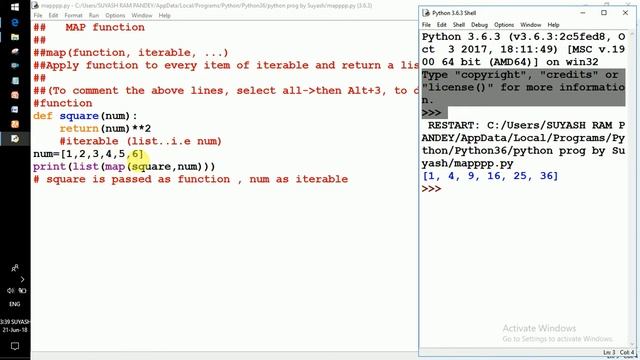Click the '#function' comment line

[63, 103]
